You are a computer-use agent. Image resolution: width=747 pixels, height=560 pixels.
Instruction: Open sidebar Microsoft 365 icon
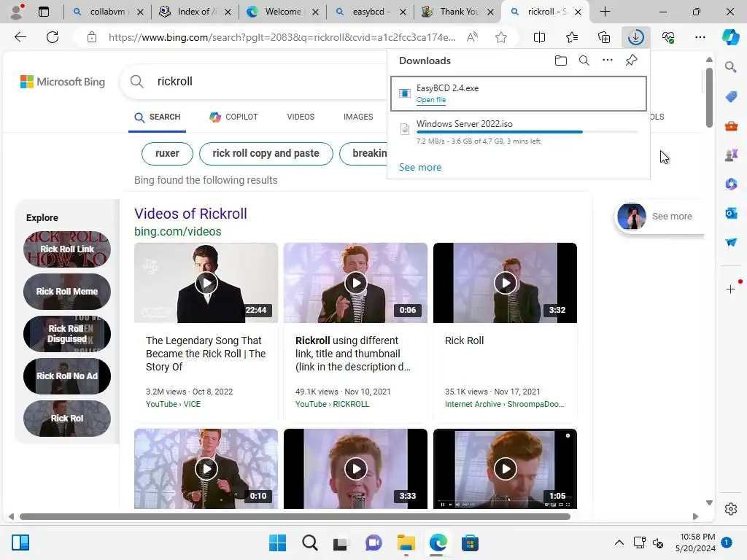click(x=731, y=184)
